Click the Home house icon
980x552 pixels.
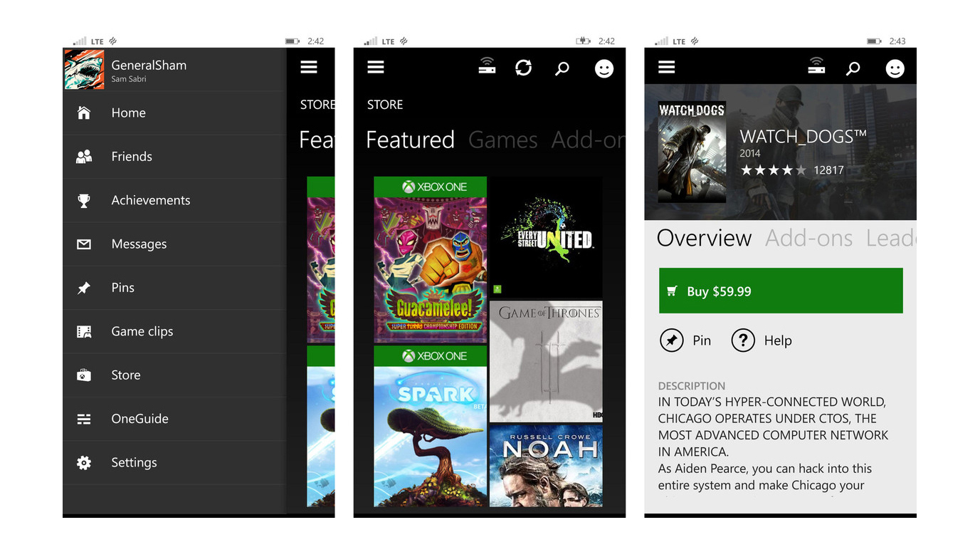tap(84, 113)
